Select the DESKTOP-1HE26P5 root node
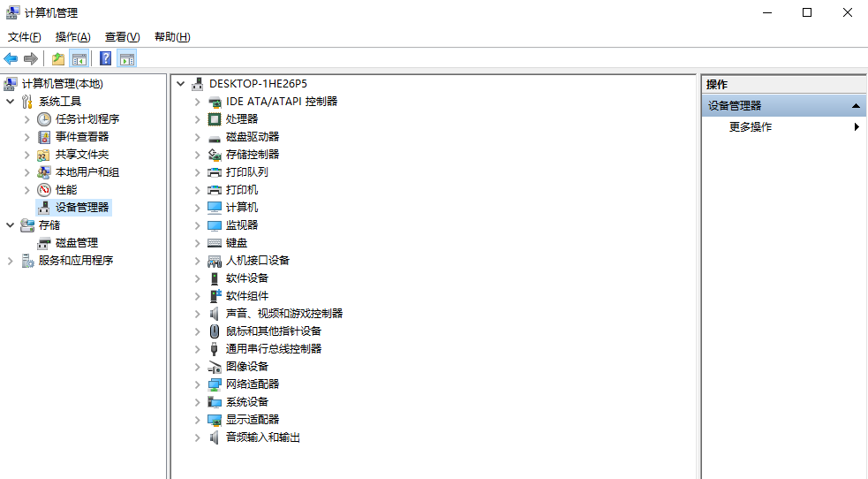Image resolution: width=868 pixels, height=479 pixels. (258, 84)
